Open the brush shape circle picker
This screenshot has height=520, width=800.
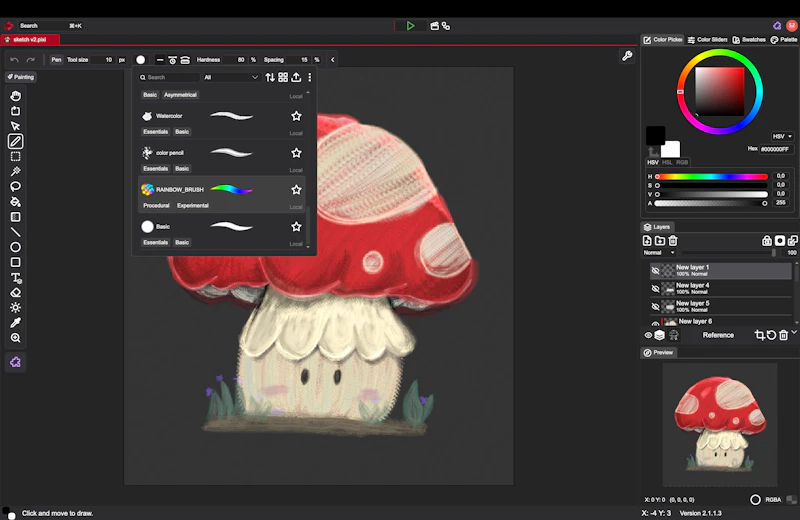(x=141, y=60)
